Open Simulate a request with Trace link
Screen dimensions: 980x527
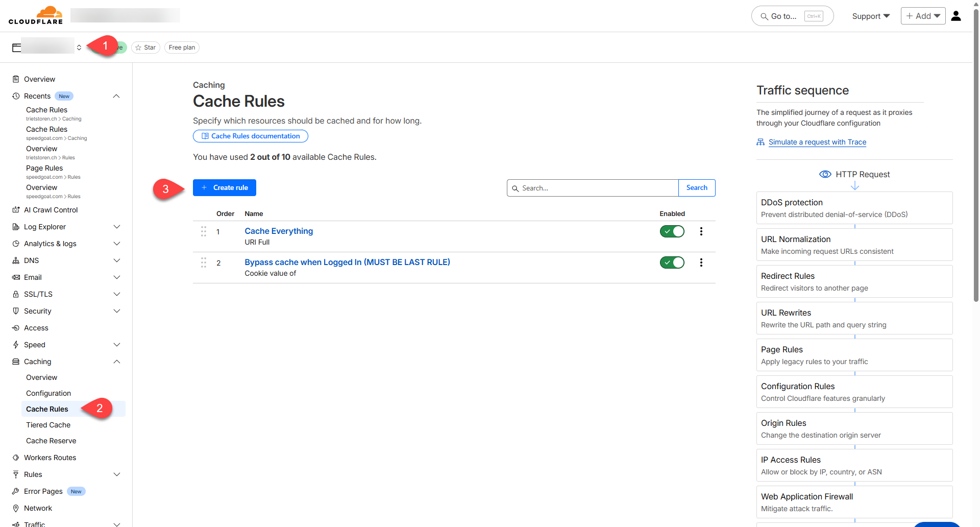817,142
